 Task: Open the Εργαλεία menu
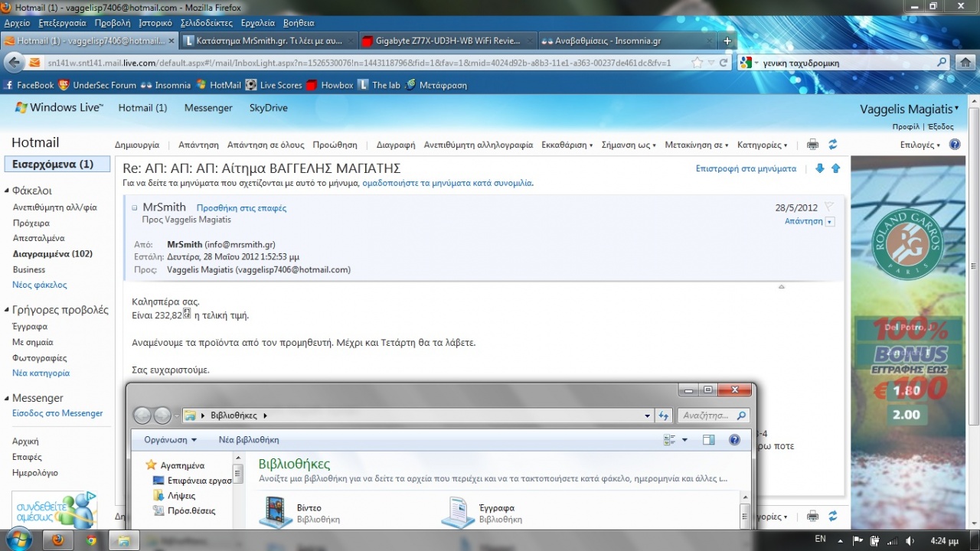(x=258, y=23)
